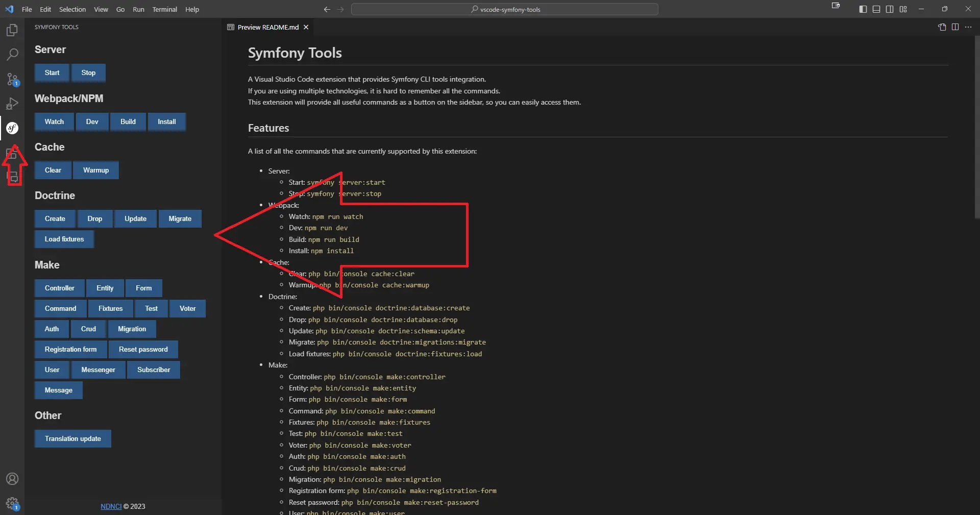Viewport: 980px width, 515px height.
Task: Go back with the left arrow
Action: (327, 9)
